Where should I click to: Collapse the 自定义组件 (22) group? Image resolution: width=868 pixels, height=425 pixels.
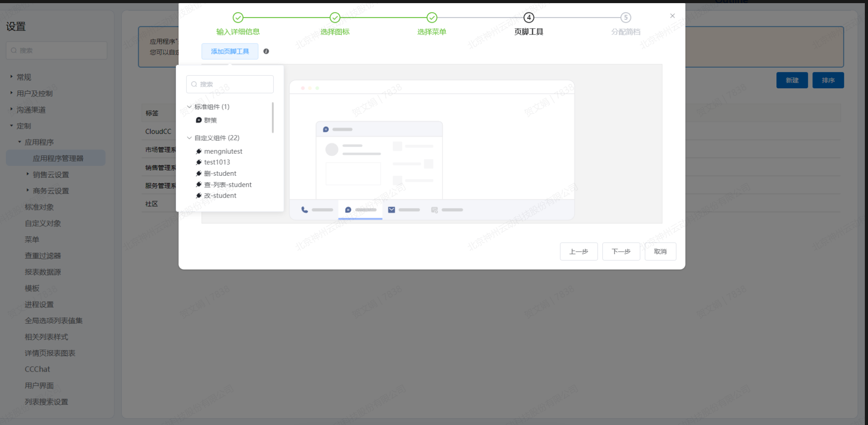189,138
